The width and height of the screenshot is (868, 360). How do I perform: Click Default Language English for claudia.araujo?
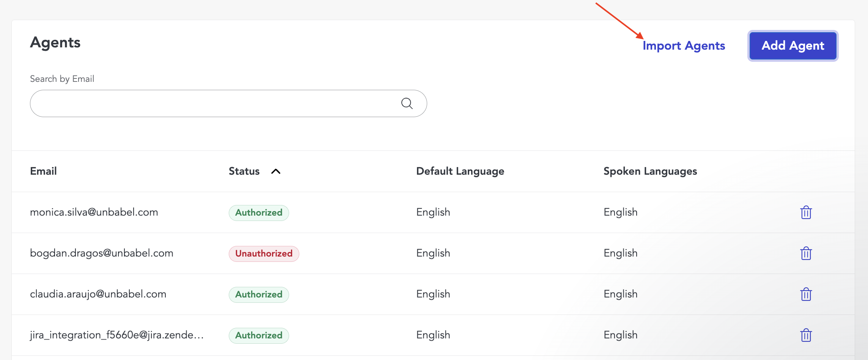point(433,294)
